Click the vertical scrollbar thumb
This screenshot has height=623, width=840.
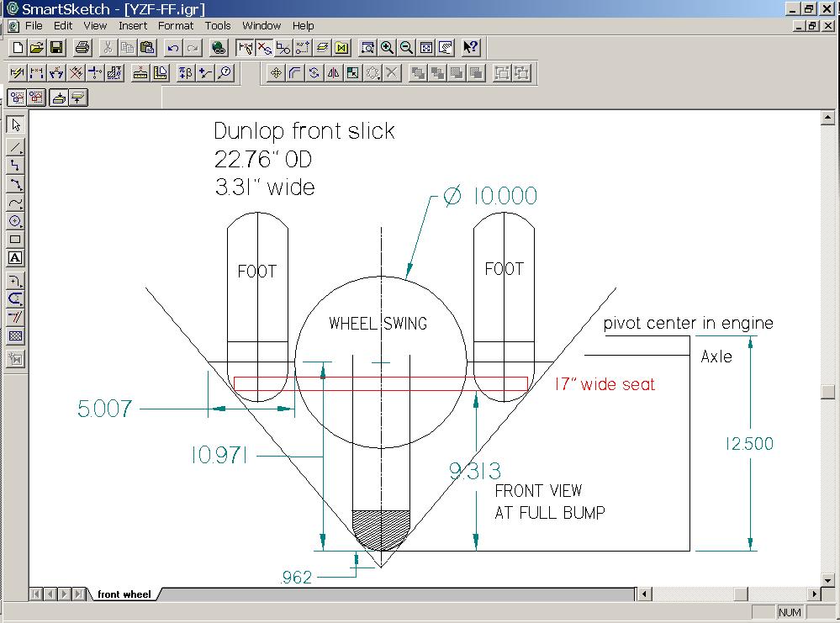(x=827, y=392)
